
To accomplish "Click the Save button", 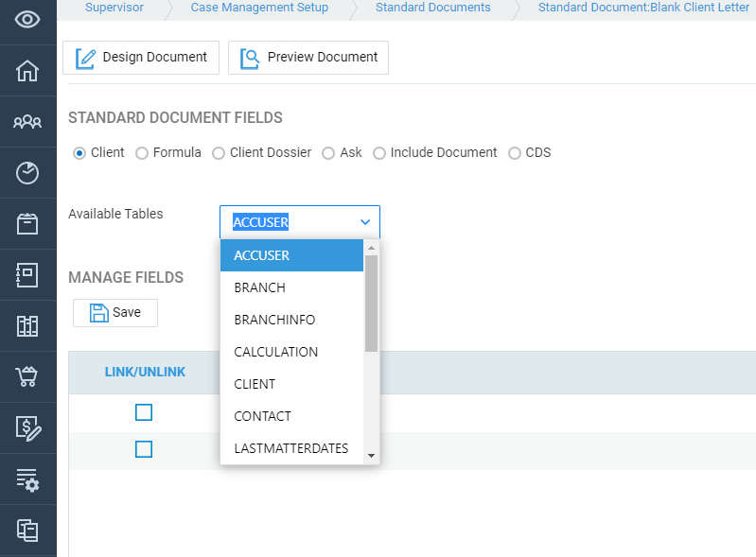I will click(x=115, y=313).
